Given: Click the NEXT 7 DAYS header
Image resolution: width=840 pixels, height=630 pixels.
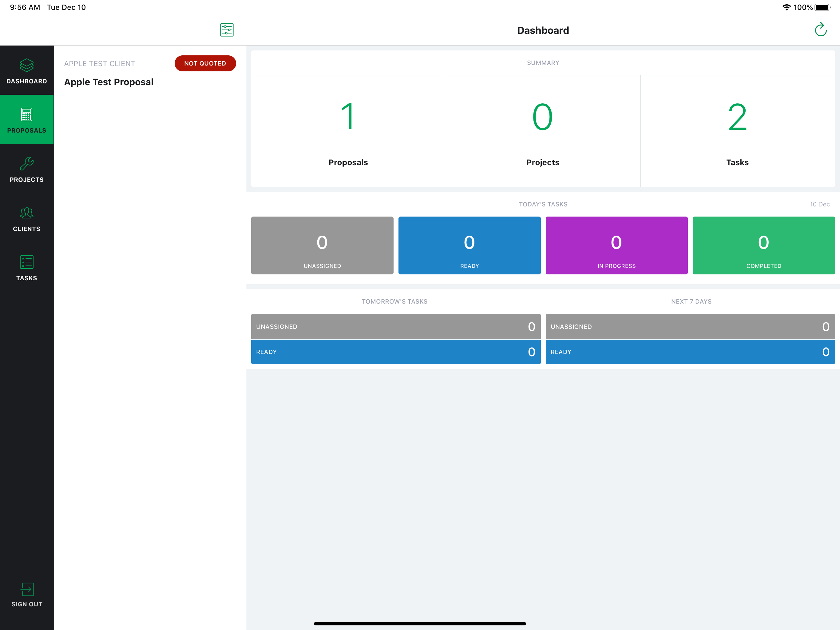Looking at the screenshot, I should 691,301.
